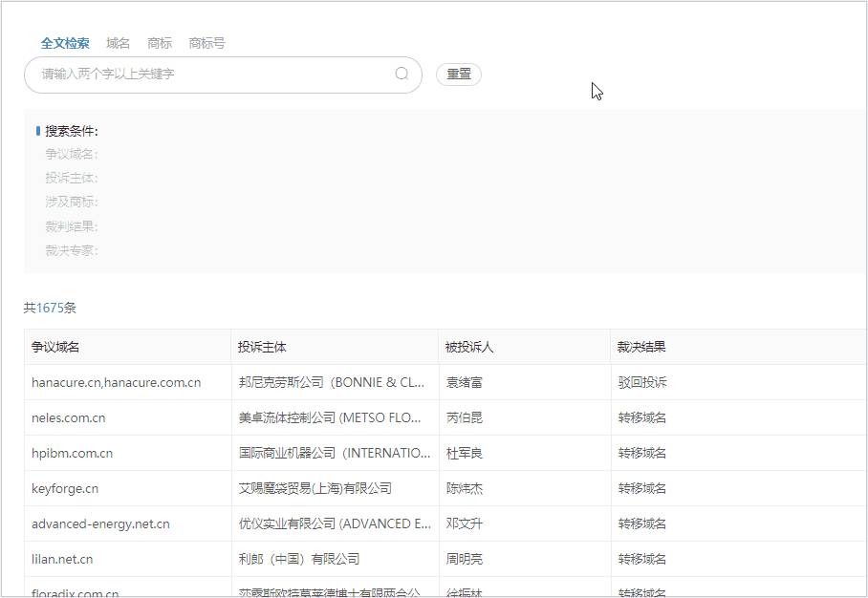The width and height of the screenshot is (868, 598).
Task: Click the magnifying glass search icon
Action: 401,75
